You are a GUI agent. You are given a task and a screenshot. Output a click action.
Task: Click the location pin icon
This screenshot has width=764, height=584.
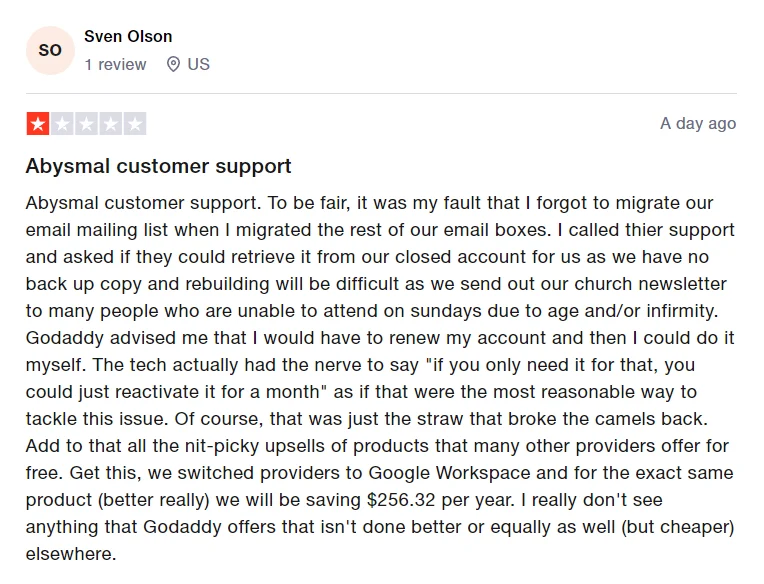[173, 64]
